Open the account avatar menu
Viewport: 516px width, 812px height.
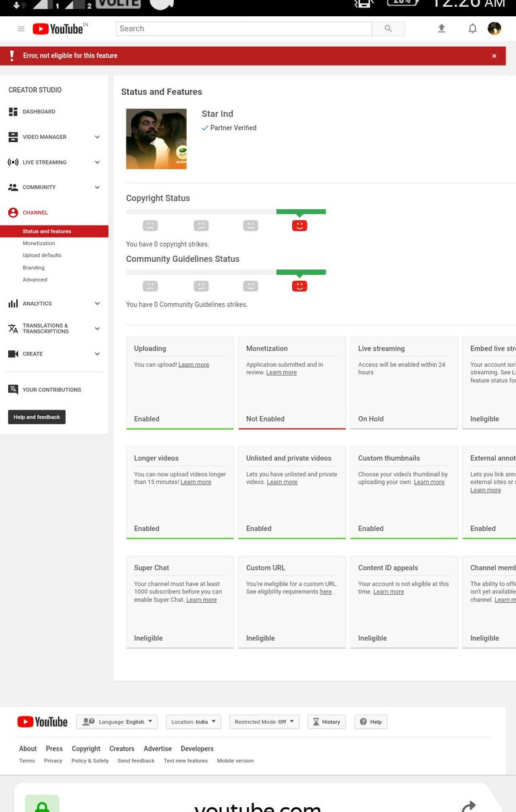coord(494,28)
